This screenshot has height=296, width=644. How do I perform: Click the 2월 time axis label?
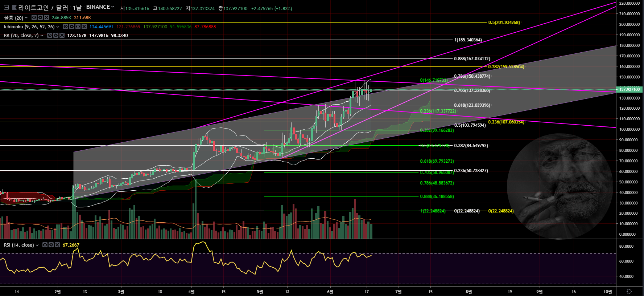(x=58, y=292)
